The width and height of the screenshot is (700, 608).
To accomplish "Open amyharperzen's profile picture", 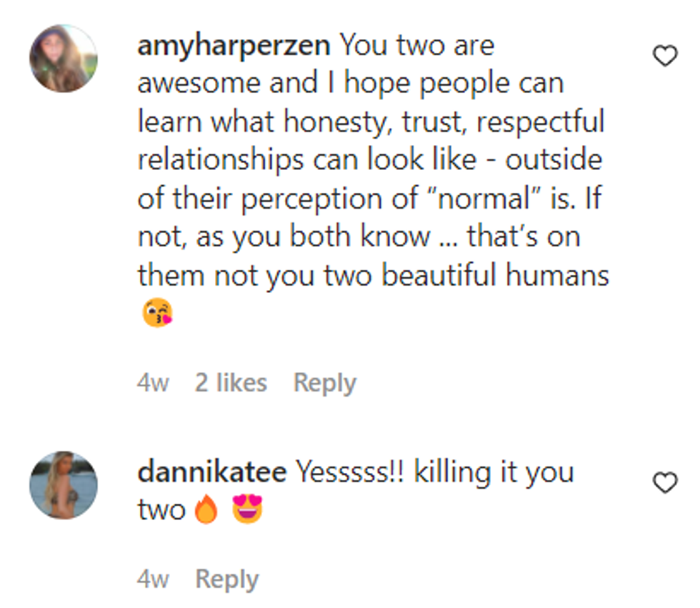I will coord(64,59).
